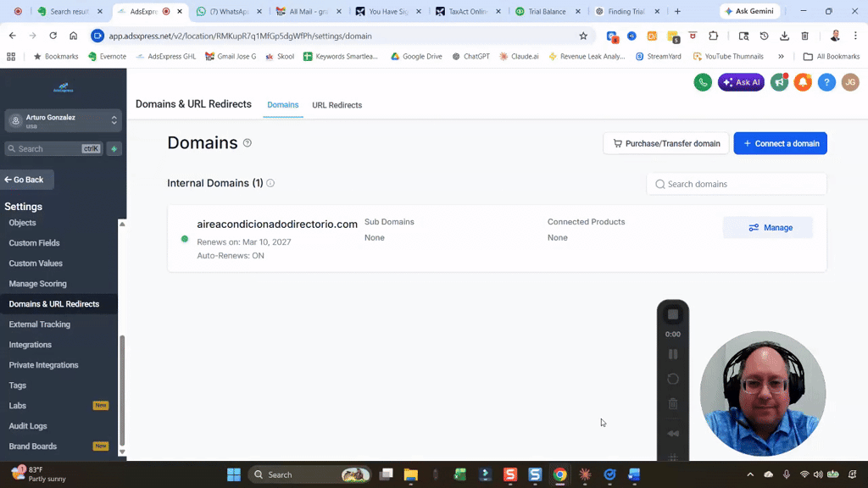868x488 pixels.
Task: Click Manage for aireacondicionadodirectorio.com
Action: [768, 227]
